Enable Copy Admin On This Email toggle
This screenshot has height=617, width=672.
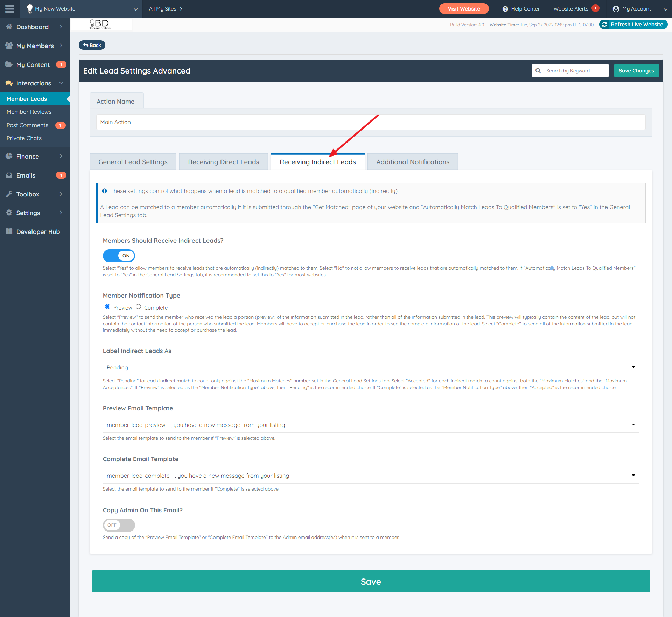pos(119,525)
